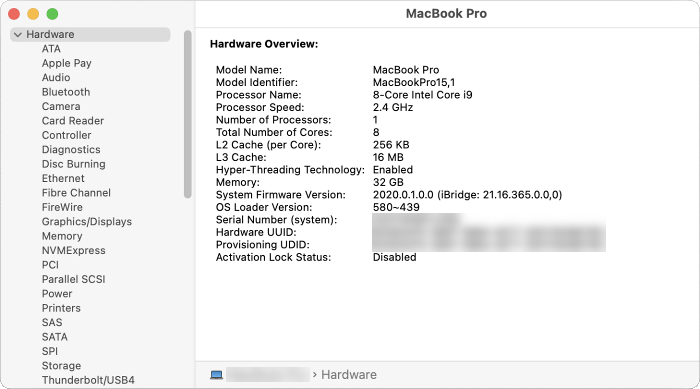Click the Activation Lock Status Disabled value
The height and width of the screenshot is (389, 700).
point(395,257)
